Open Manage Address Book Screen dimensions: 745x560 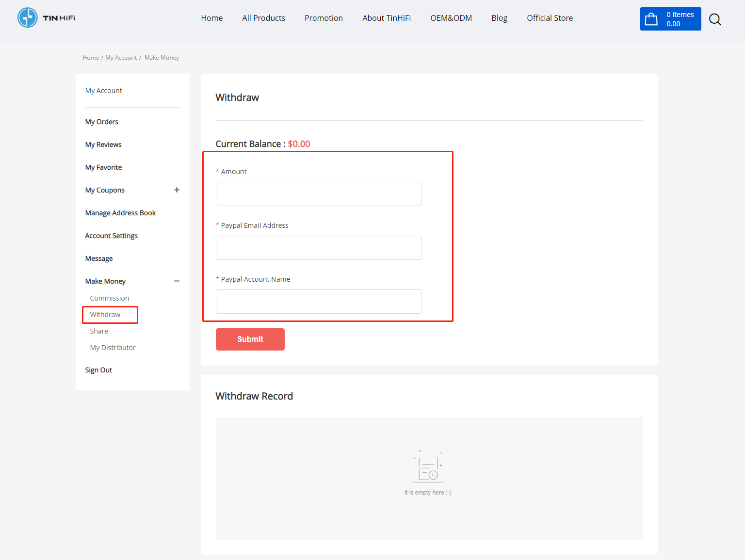(120, 213)
